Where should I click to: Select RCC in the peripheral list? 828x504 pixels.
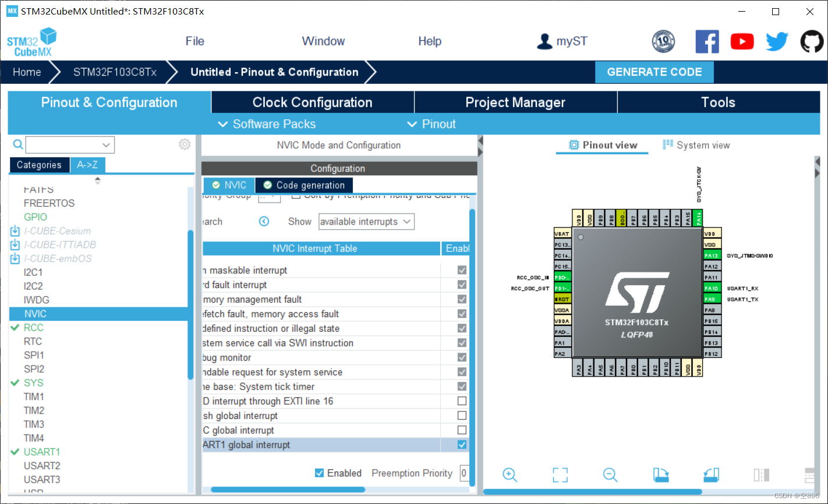pyautogui.click(x=33, y=328)
